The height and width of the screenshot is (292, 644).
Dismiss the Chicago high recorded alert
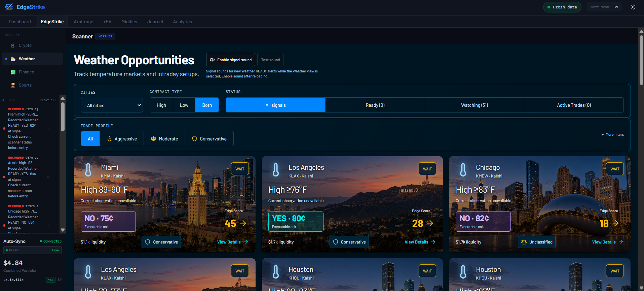coord(48,225)
